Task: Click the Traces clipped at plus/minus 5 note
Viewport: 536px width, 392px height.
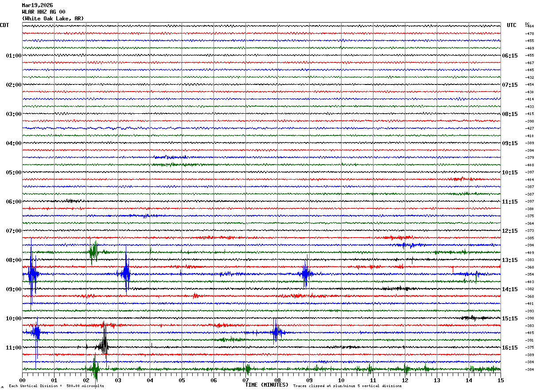Action: (x=347, y=386)
